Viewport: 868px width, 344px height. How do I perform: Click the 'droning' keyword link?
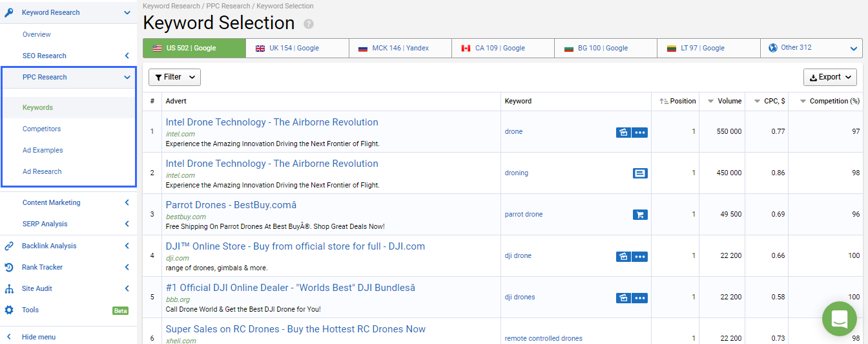coord(516,173)
